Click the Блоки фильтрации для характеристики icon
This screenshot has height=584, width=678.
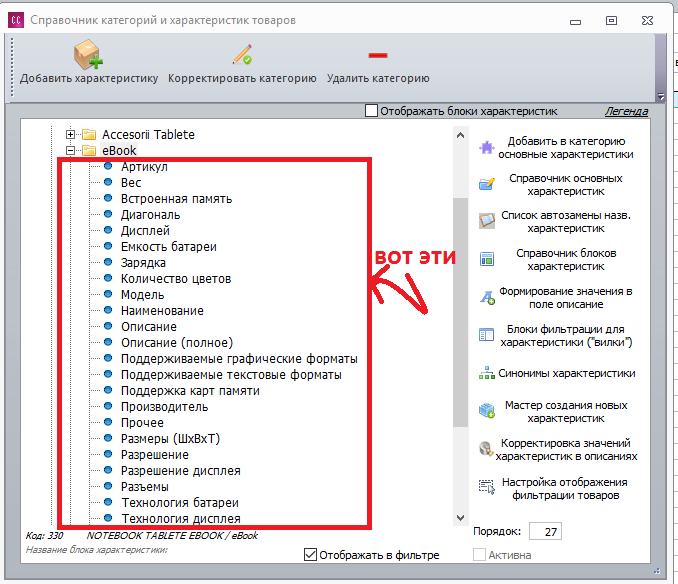tap(486, 335)
